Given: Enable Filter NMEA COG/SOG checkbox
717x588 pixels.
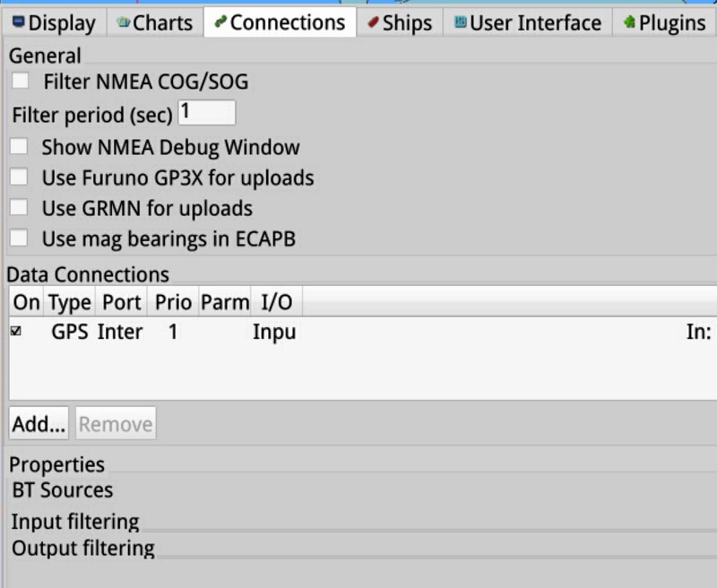Looking at the screenshot, I should click(x=20, y=81).
